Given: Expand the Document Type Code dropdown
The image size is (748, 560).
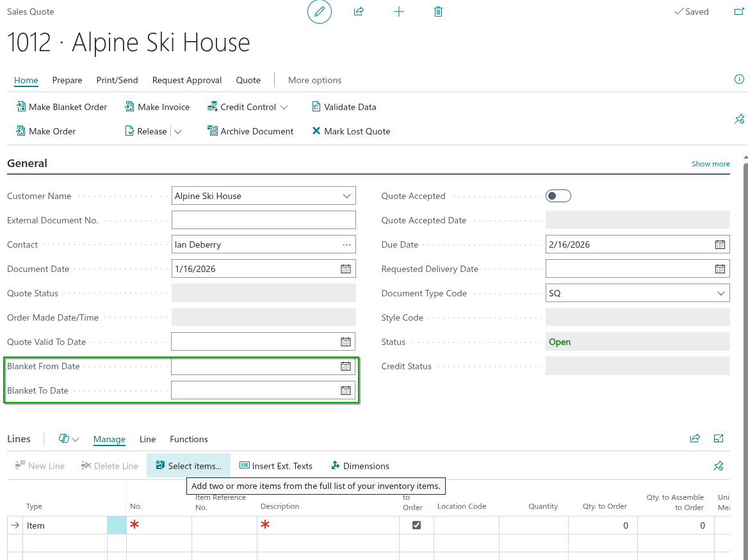Looking at the screenshot, I should click(x=720, y=293).
